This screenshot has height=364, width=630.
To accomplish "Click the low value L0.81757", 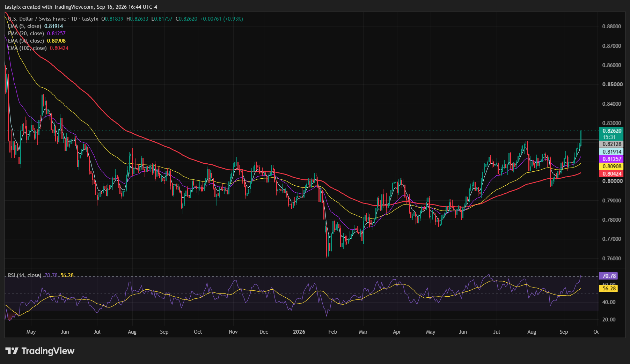I will (x=162, y=19).
